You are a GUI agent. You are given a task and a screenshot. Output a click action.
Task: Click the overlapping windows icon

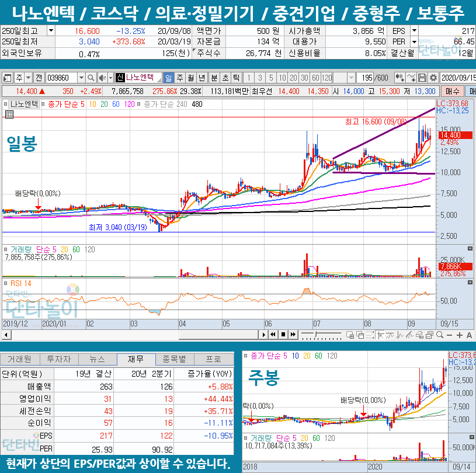(x=360, y=335)
